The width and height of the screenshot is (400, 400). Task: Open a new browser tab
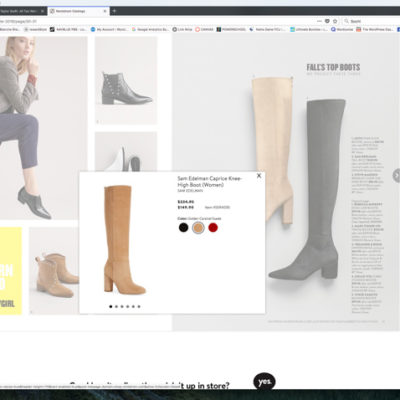[114, 11]
